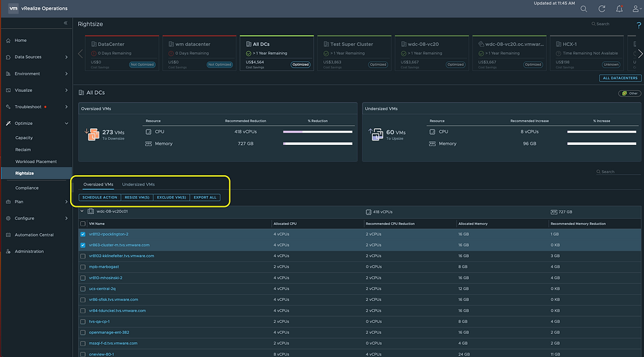644x357 pixels.
Task: Open Reclaim under Optimize
Action: pos(23,150)
